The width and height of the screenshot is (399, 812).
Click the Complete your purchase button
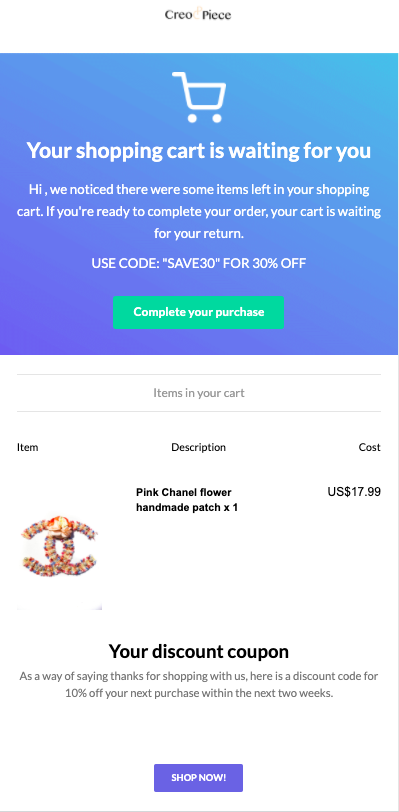coord(198,312)
